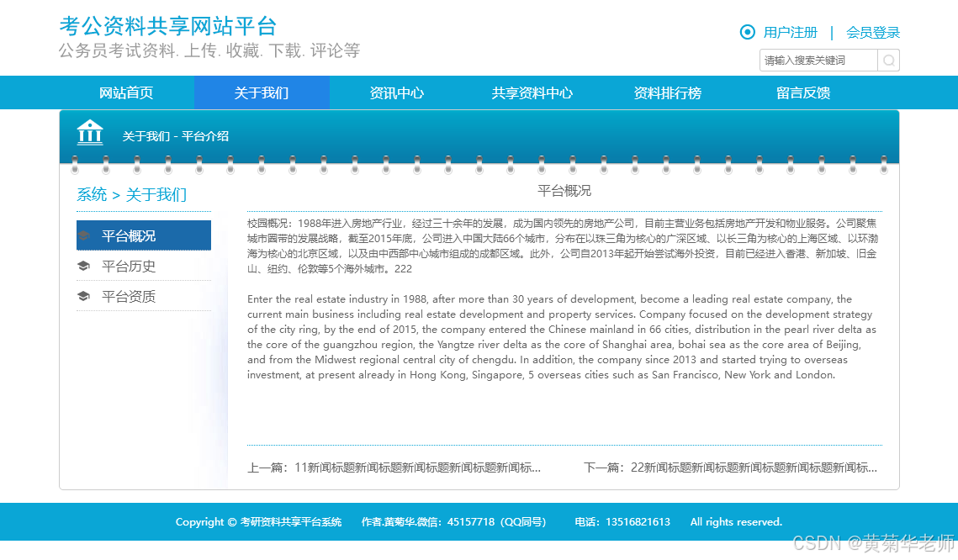Focus the 请输入搜索关键词 search field

point(818,61)
